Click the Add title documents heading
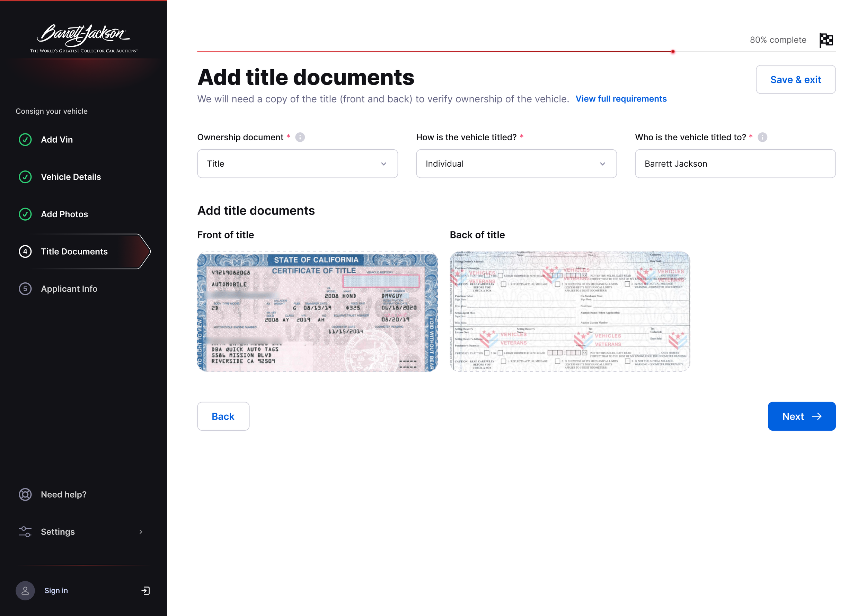The width and height of the screenshot is (866, 616). click(306, 77)
